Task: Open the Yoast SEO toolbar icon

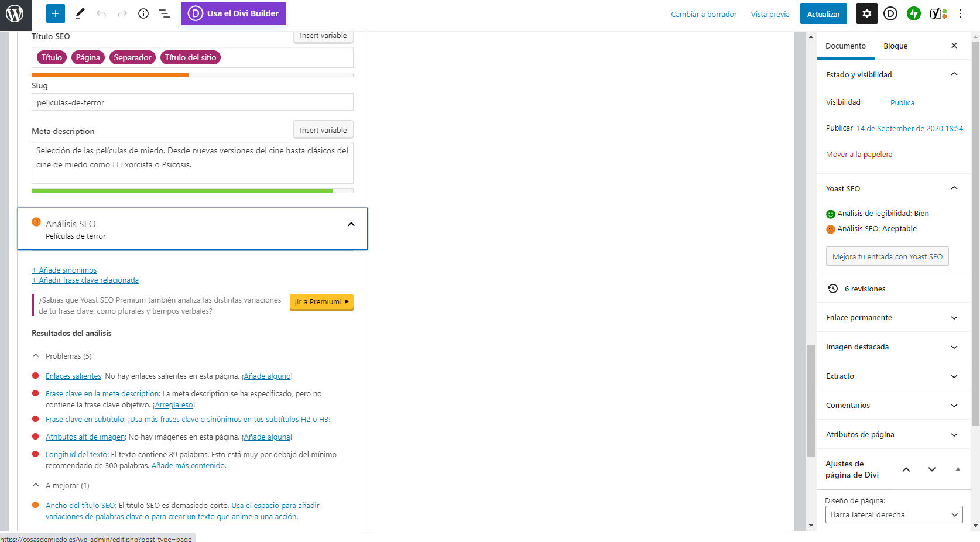Action: [x=938, y=13]
